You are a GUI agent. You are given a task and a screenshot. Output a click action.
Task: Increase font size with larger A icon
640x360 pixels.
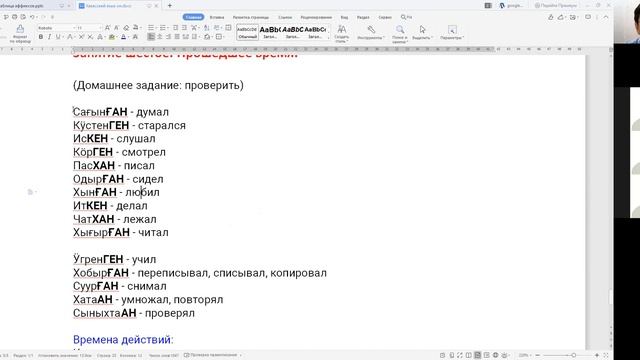pos(107,28)
